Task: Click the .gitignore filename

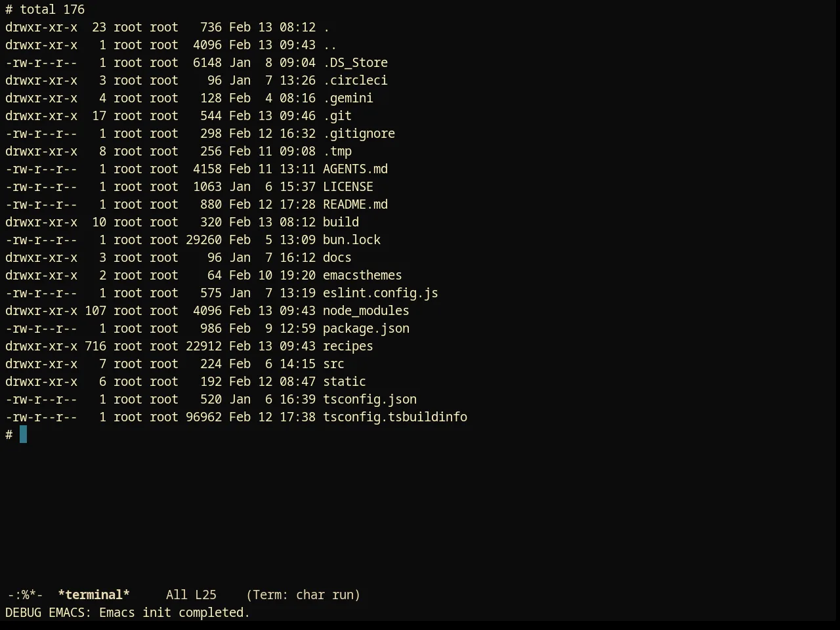Action: pyautogui.click(x=359, y=133)
